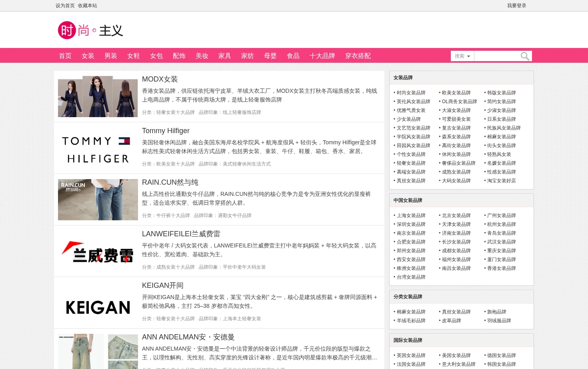Screen dimensions: 588x369
Task: Click the magnifier search icon
Action: pos(525,56)
